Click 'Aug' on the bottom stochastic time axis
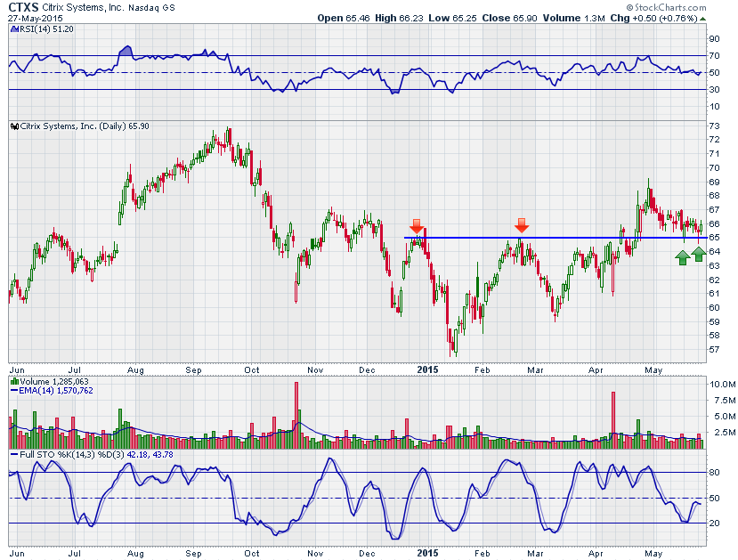 tap(135, 554)
